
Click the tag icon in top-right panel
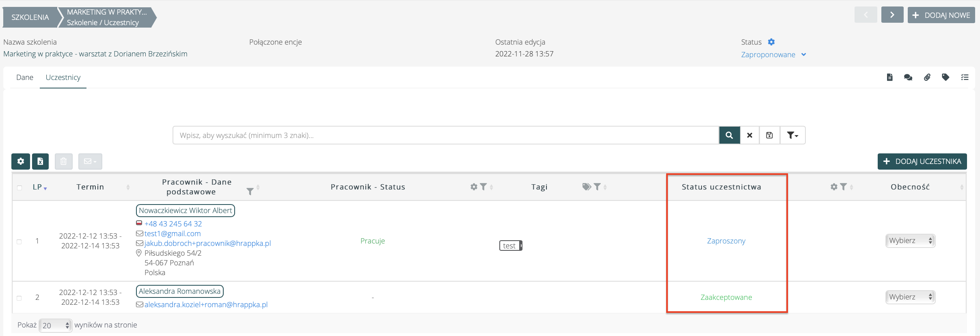[x=945, y=77]
